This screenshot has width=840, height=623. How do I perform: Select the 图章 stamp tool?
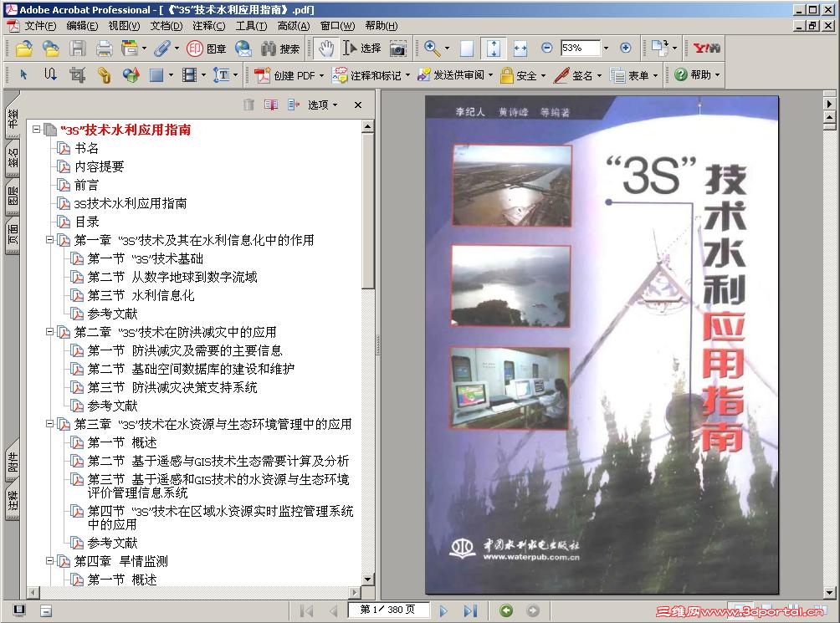click(207, 49)
